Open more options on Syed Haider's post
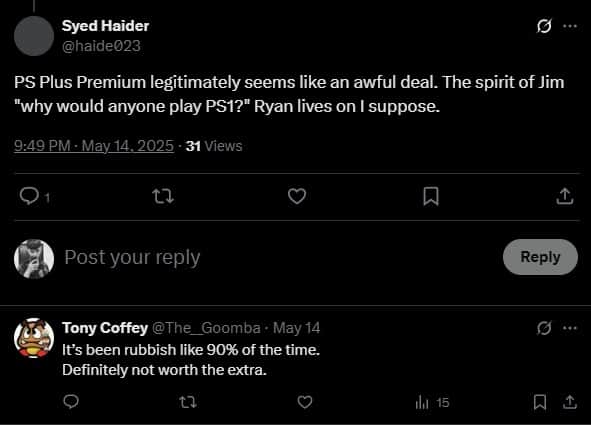Viewport: 591px width, 425px height. click(570, 26)
